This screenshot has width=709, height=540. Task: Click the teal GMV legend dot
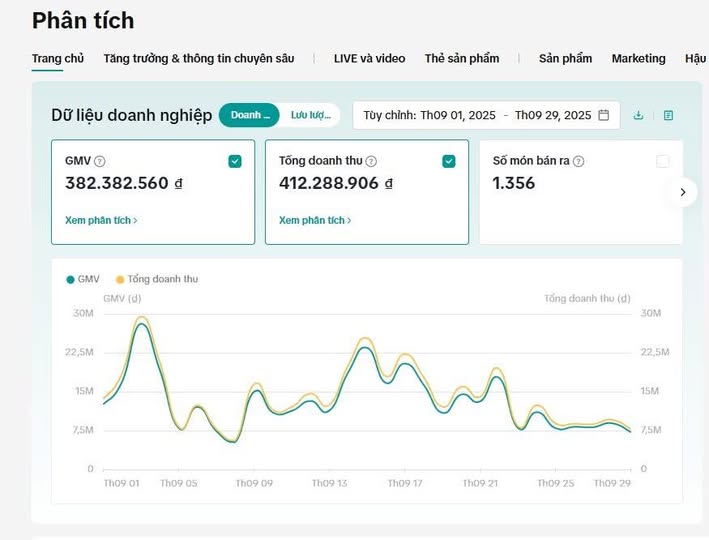tap(70, 279)
